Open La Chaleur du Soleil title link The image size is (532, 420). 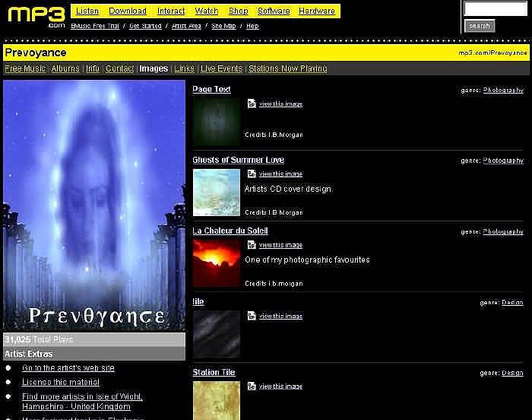click(x=230, y=231)
